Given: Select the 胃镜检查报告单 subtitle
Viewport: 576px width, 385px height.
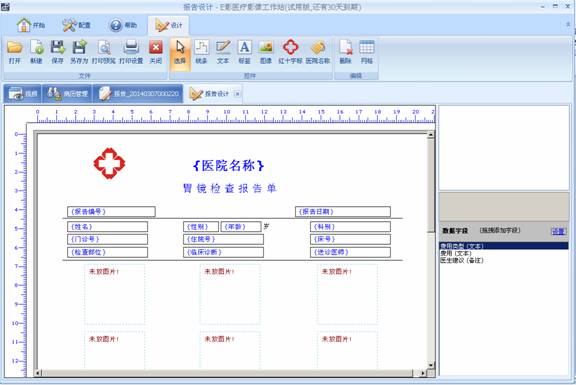Looking at the screenshot, I should click(x=230, y=188).
